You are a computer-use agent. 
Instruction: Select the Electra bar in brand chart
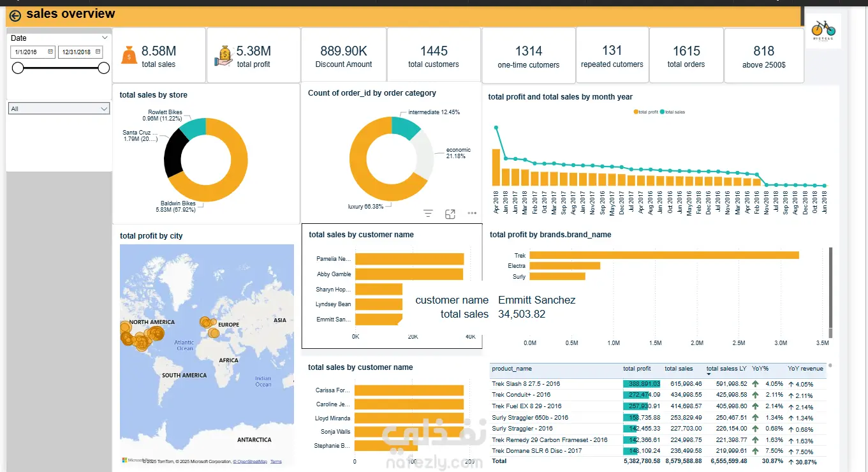[x=564, y=266]
